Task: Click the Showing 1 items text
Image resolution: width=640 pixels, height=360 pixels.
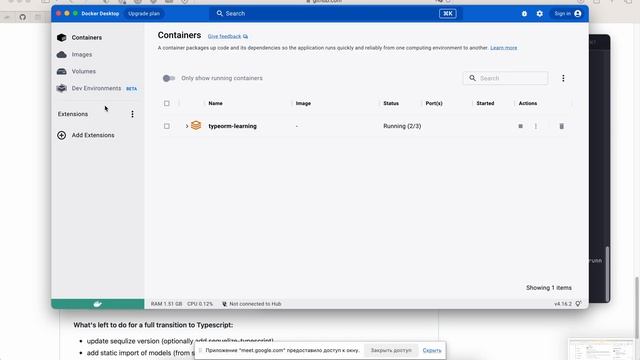Action: 549,288
